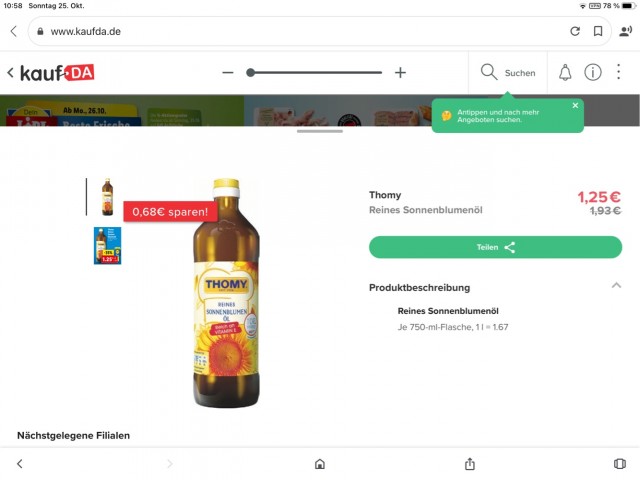Tap the struck-through '1,93 €' price

606,211
